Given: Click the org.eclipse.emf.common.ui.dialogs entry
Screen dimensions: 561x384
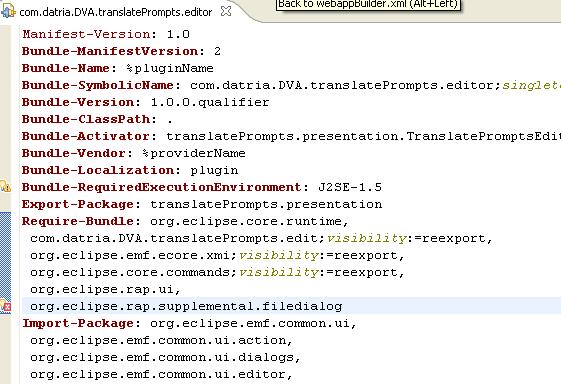Looking at the screenshot, I should [x=162, y=357].
